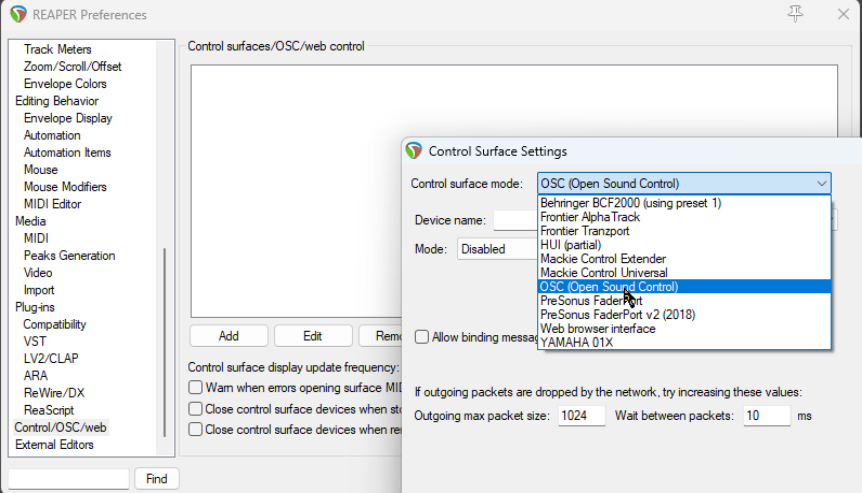Pick YAMAHA 01X option

point(684,342)
